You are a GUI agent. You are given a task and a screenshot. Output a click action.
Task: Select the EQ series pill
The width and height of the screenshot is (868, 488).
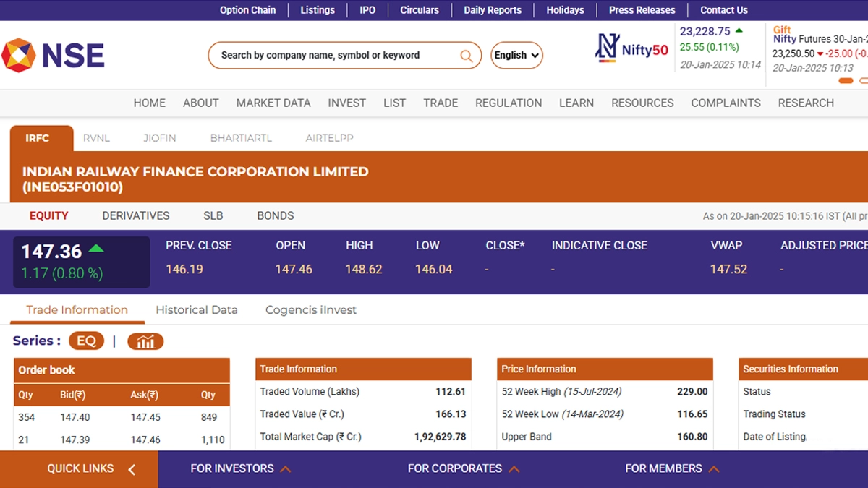pos(86,341)
